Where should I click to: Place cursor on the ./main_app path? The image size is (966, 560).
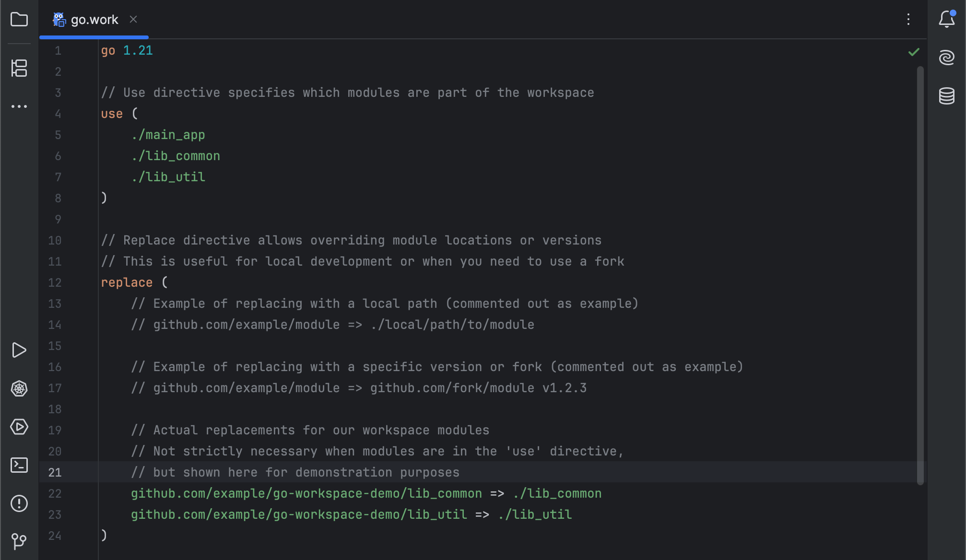pos(168,135)
